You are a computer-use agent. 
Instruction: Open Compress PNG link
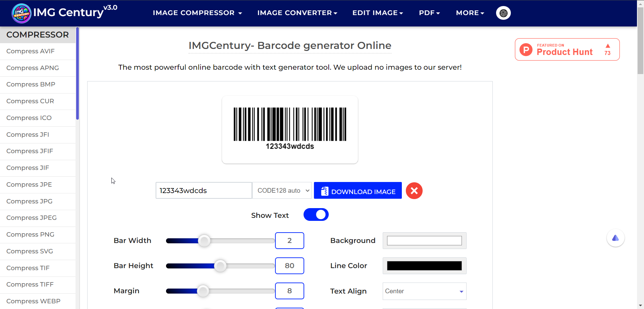click(30, 235)
